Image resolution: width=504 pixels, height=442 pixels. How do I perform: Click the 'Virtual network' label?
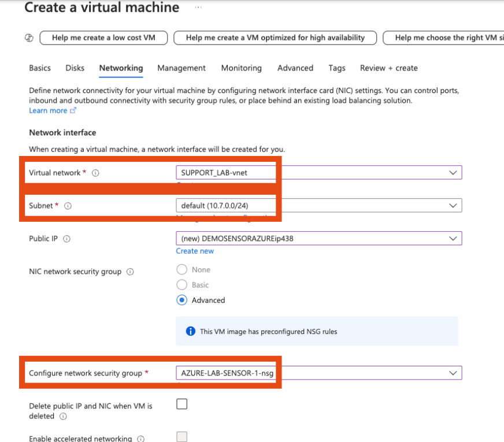coord(55,173)
